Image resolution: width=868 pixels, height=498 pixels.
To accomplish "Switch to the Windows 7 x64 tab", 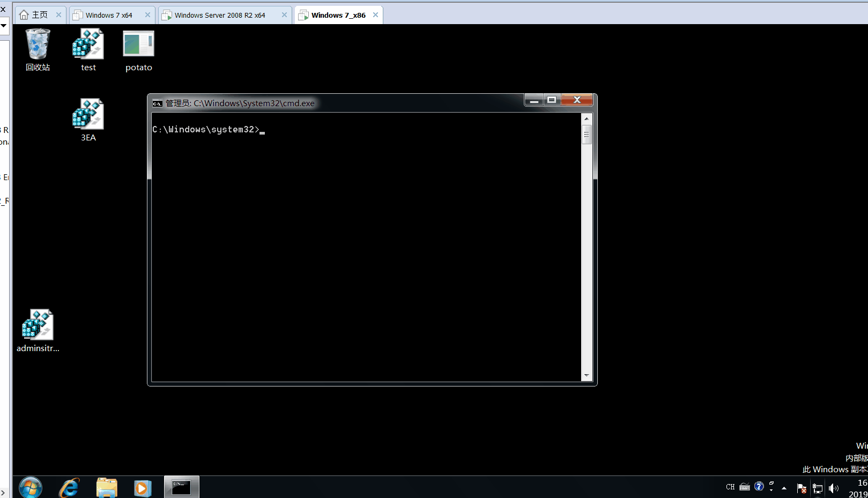I will [x=109, y=15].
